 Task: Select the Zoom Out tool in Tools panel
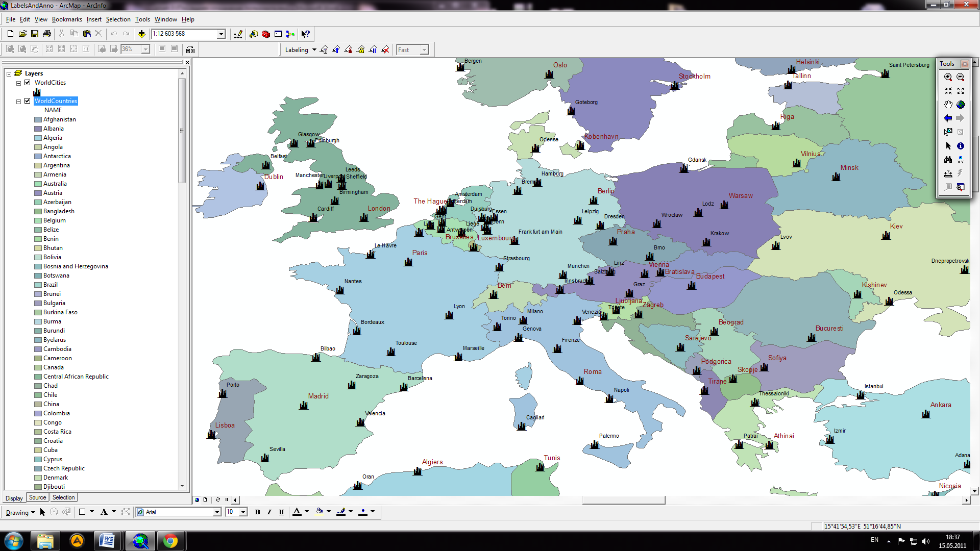click(x=960, y=77)
